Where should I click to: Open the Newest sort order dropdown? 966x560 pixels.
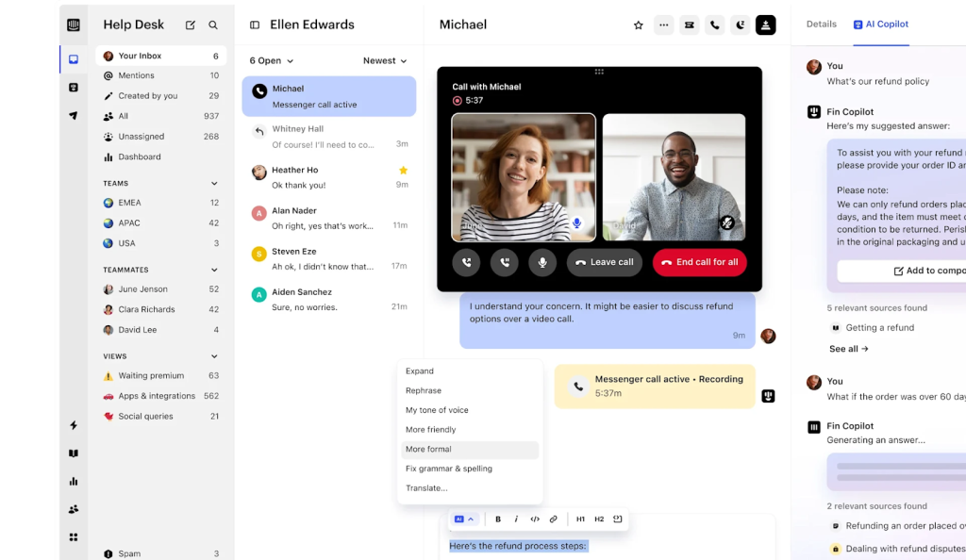coord(383,59)
